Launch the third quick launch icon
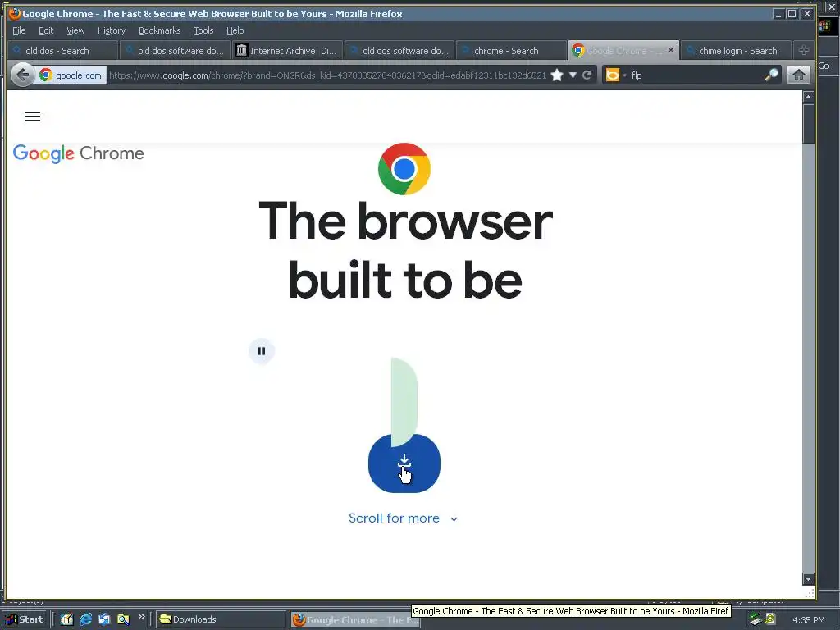This screenshot has width=840, height=630. [x=104, y=619]
